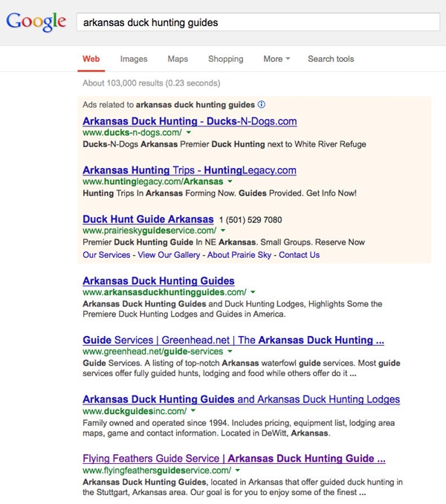The image size is (446, 504).
Task: Switch to the Images tab
Action: tap(134, 59)
